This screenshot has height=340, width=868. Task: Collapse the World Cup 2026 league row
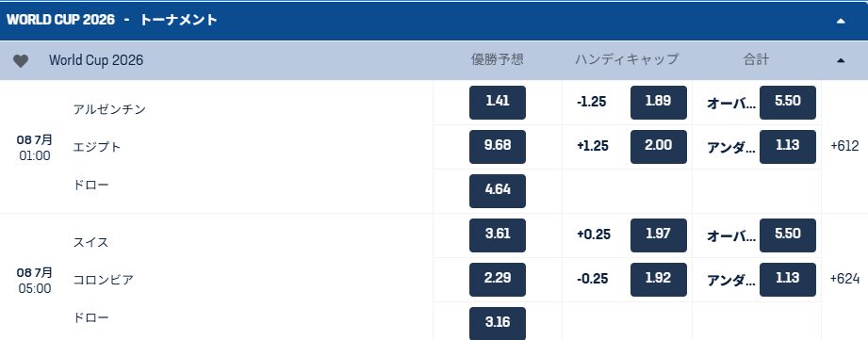click(841, 60)
